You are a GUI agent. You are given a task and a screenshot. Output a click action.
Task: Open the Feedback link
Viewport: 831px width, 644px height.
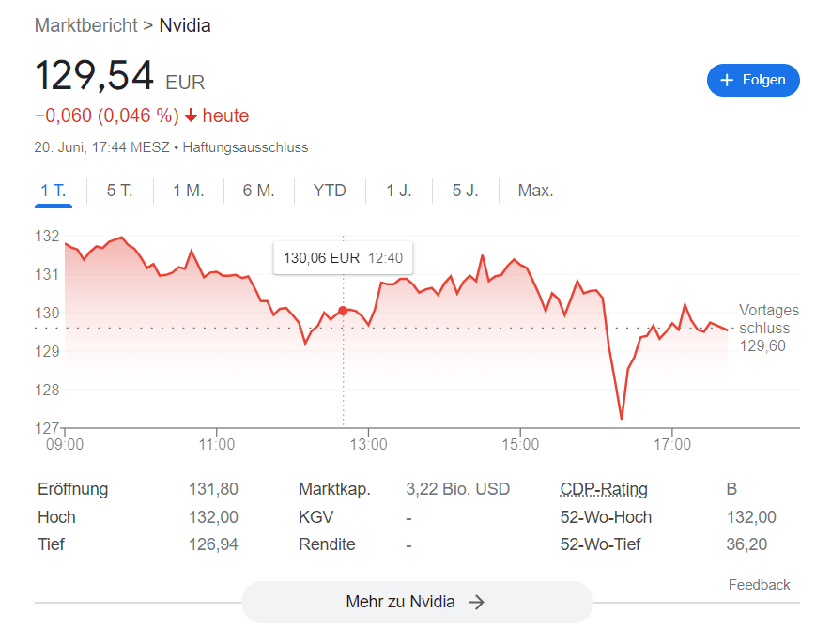759,585
